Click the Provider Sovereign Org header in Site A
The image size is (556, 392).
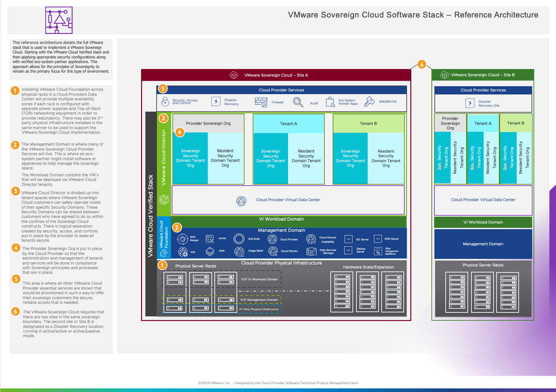(x=208, y=124)
